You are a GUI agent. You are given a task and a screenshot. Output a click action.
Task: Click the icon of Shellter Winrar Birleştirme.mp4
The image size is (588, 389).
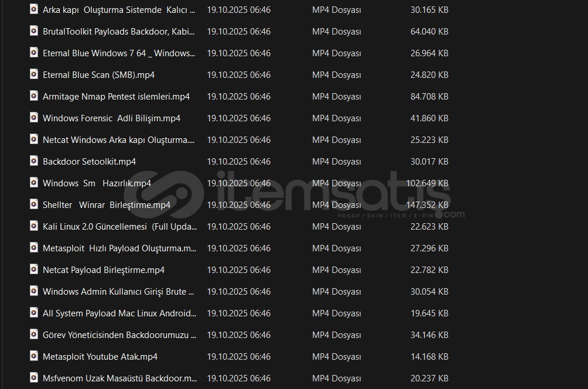pyautogui.click(x=34, y=204)
